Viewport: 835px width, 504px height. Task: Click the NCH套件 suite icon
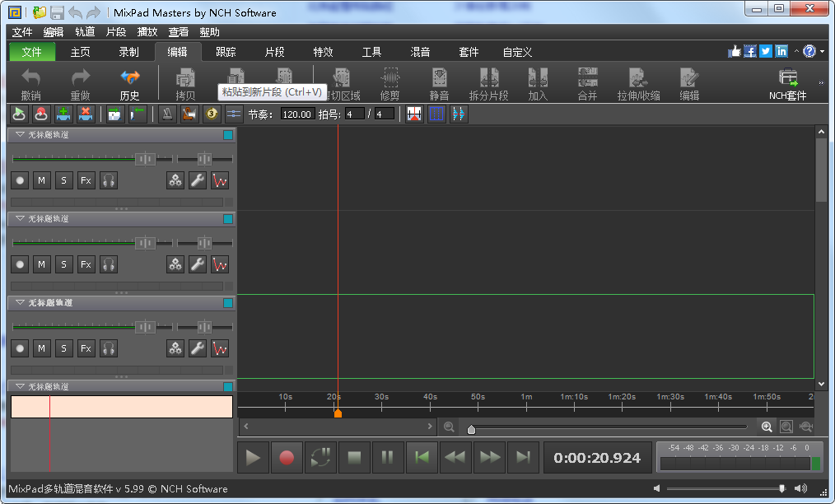click(x=787, y=83)
